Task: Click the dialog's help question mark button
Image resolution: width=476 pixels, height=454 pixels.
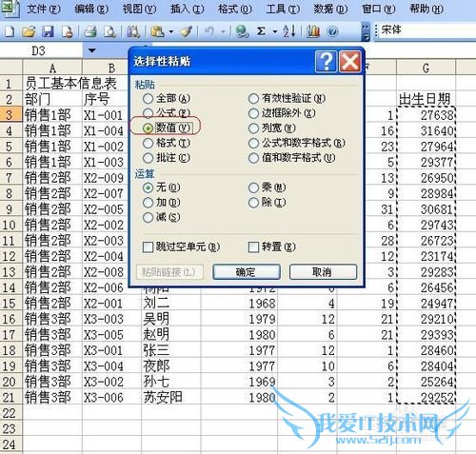Action: point(326,61)
